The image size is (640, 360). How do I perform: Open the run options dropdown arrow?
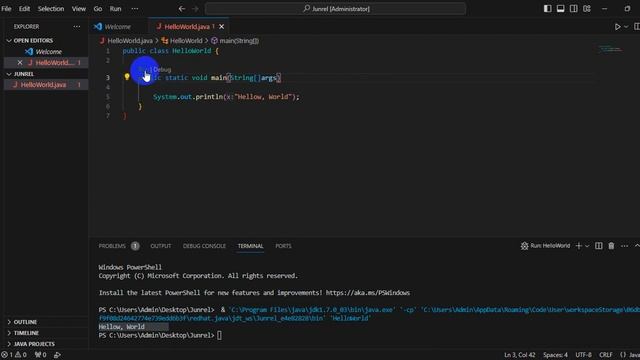coord(626,27)
